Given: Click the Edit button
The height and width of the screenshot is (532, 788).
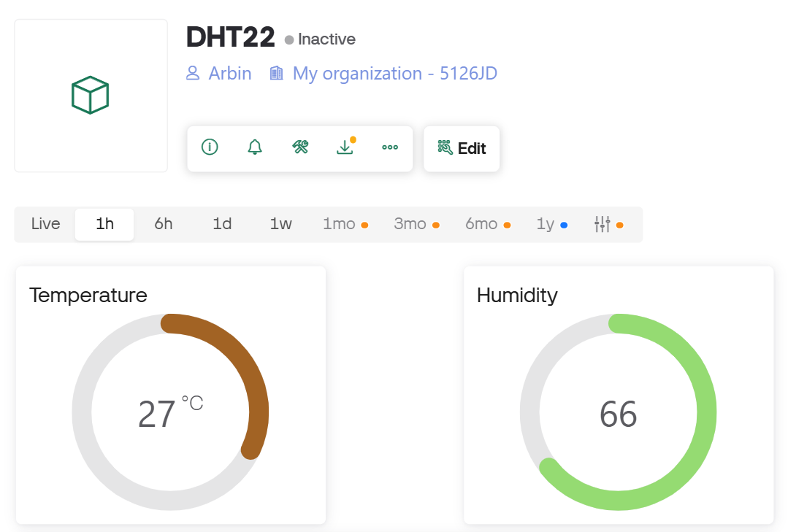Looking at the screenshot, I should point(462,147).
